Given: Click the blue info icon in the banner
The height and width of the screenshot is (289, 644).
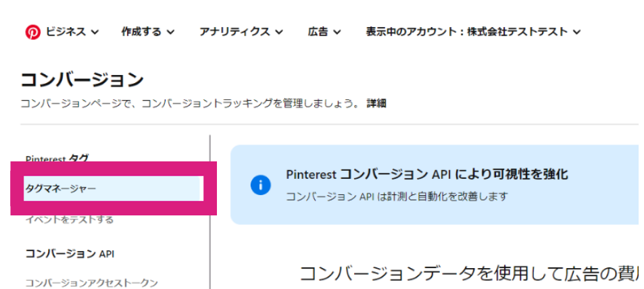Looking at the screenshot, I should 260,185.
